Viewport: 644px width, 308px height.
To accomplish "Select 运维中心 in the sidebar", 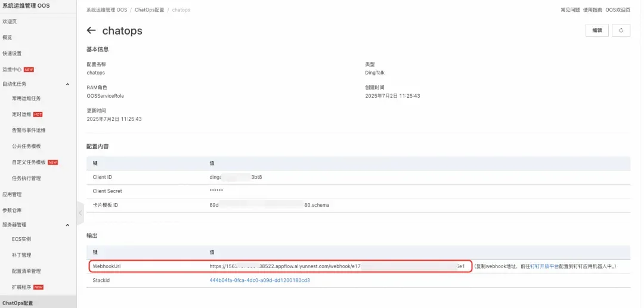I will tap(12, 70).
